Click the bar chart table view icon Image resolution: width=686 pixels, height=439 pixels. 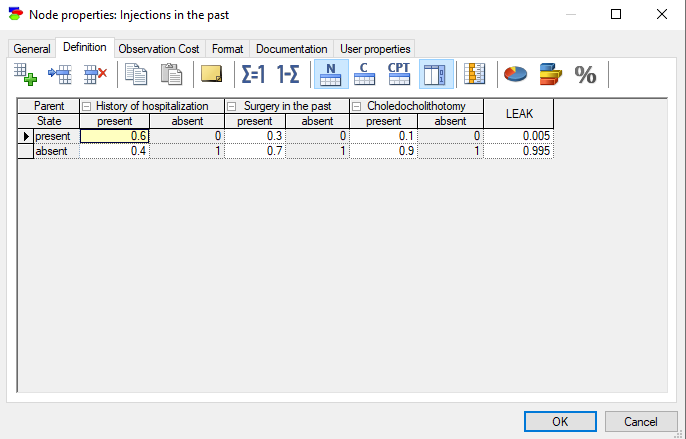tap(475, 74)
